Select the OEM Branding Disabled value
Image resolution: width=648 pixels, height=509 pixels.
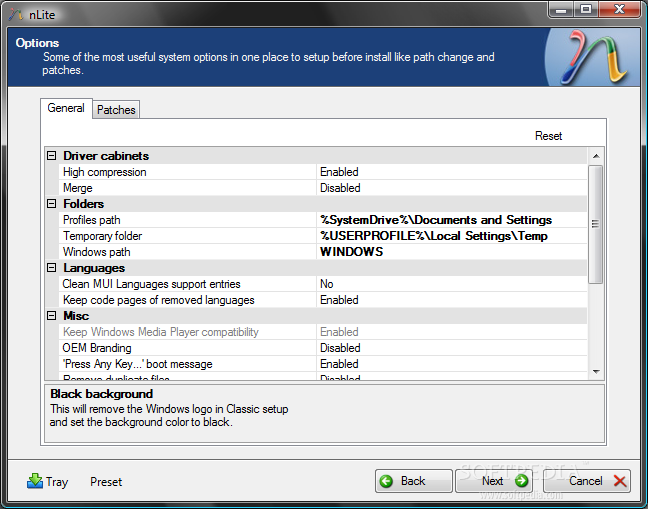(452, 348)
